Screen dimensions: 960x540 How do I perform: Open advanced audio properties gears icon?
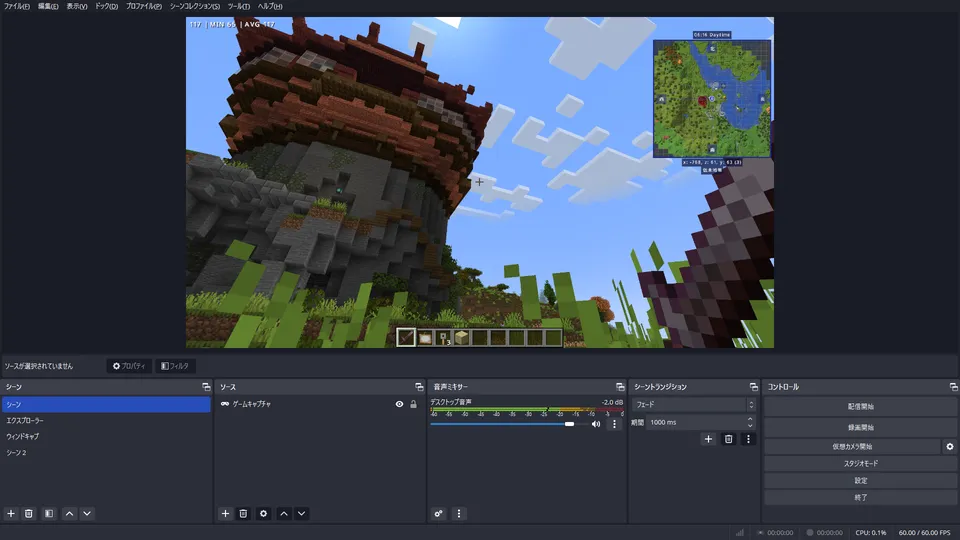438,513
